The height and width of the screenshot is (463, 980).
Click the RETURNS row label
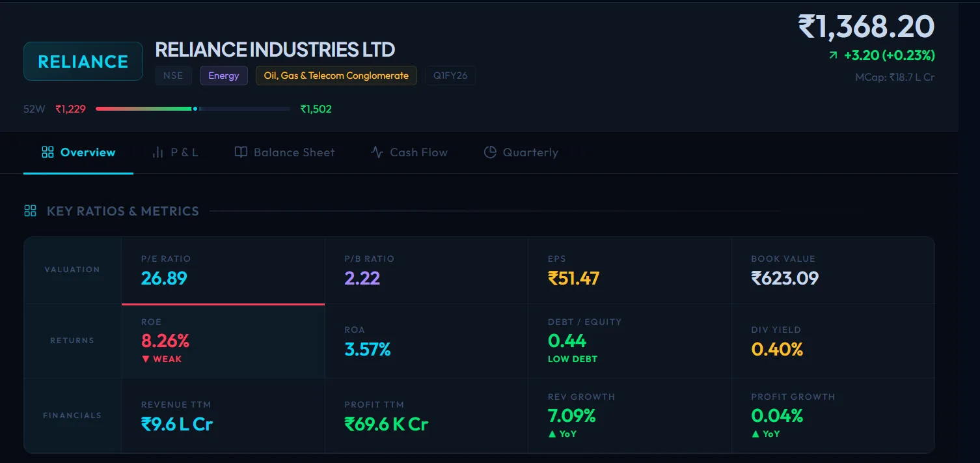pos(72,341)
